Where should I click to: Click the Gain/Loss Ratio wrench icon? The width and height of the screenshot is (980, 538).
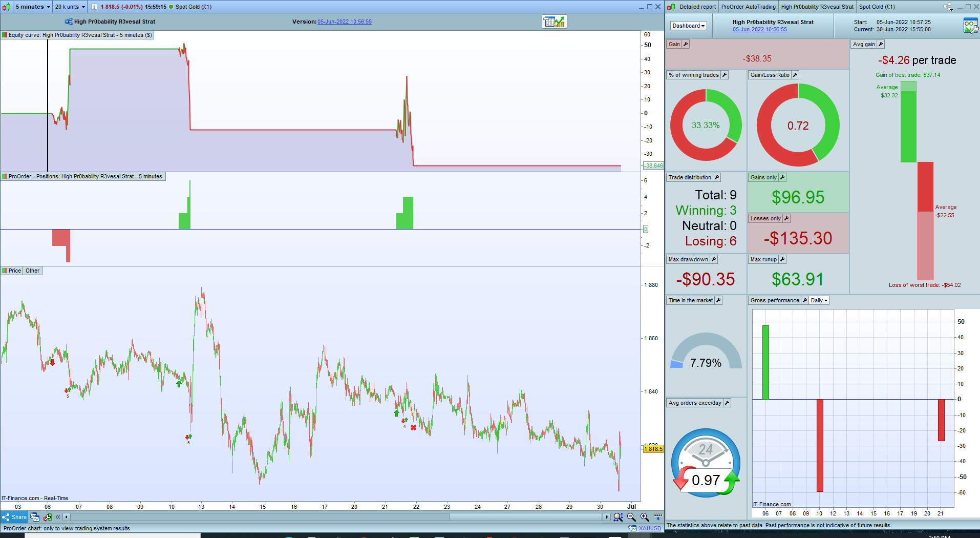coord(795,75)
